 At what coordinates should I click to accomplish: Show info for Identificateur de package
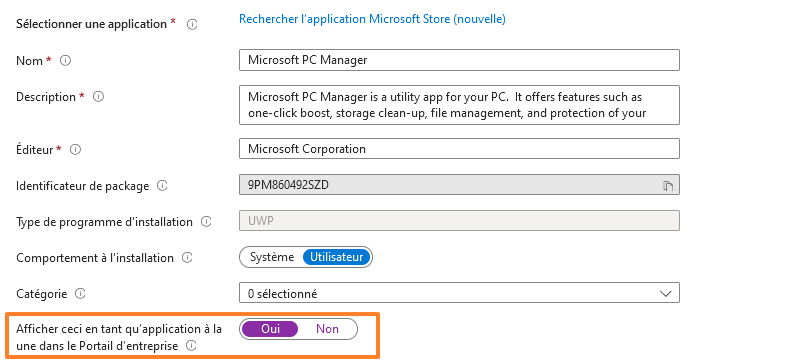point(162,186)
